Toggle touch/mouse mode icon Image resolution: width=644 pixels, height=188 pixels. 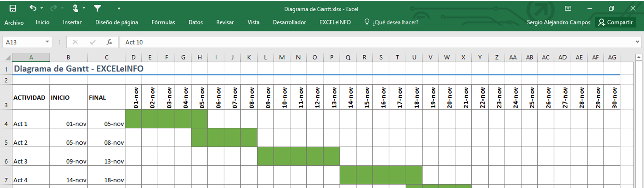pyautogui.click(x=75, y=8)
